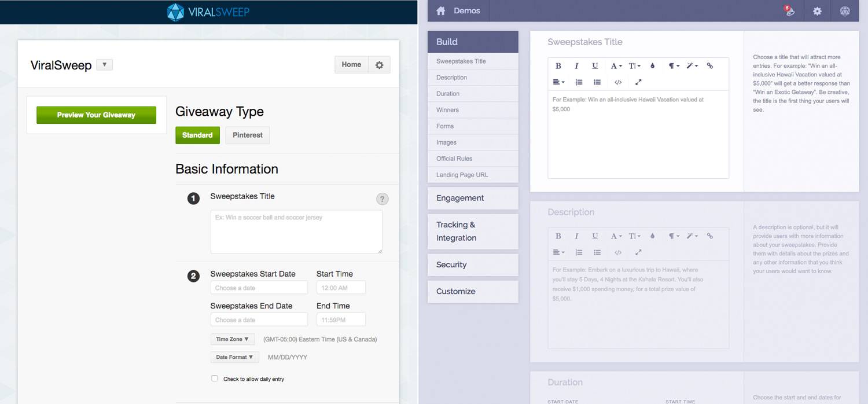
Task: Open text color droplet in Description editor
Action: pos(652,236)
